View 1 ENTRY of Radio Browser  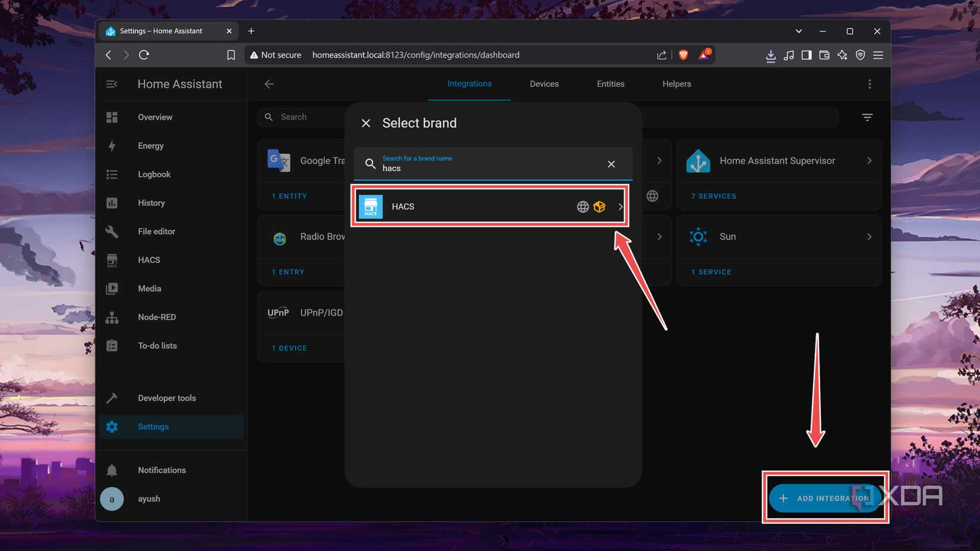click(x=287, y=272)
